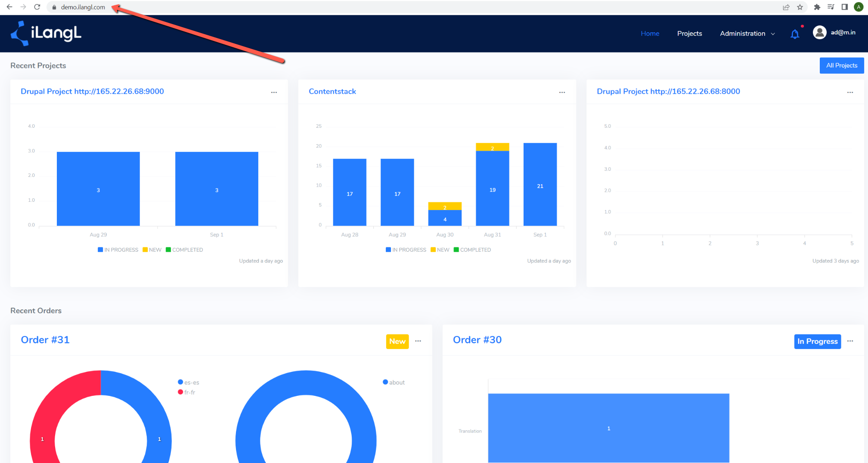Click 'Updated a day ago' under Contentstack chart

tap(549, 261)
